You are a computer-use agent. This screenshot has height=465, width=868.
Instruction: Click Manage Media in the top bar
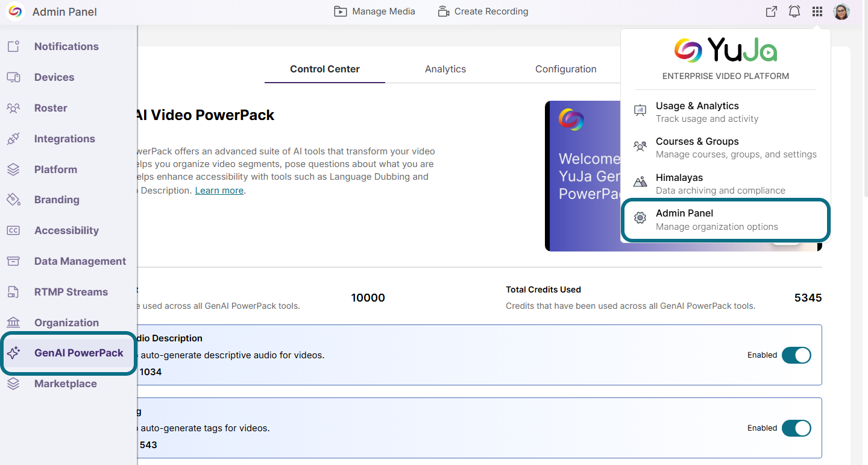[x=374, y=11]
